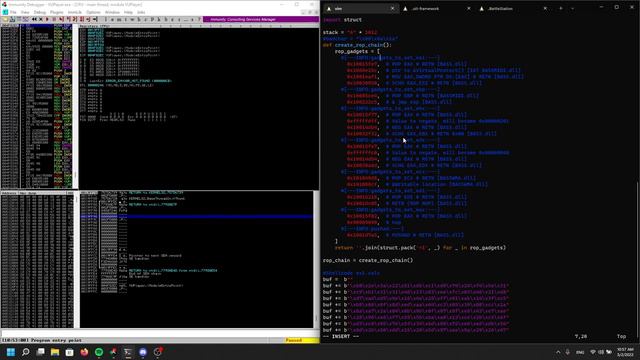Open the ImmLib menu
640x360 pixels.
(x=75, y=12)
